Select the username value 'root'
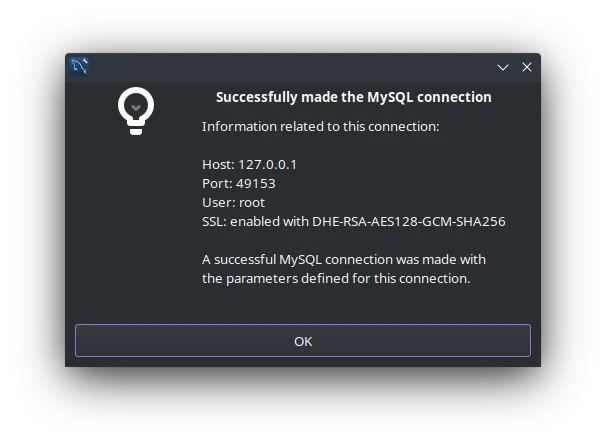 click(251, 202)
